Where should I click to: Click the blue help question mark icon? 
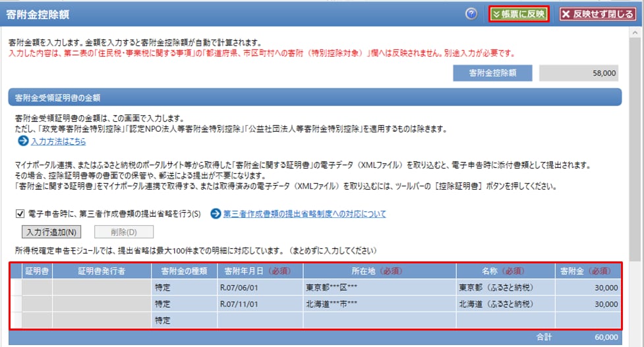pos(471,14)
